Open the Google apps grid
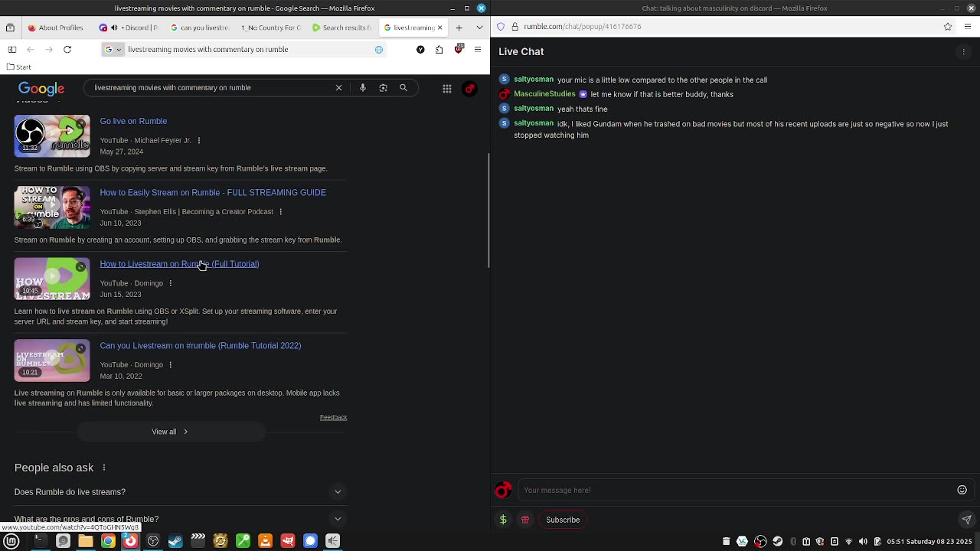This screenshot has height=551, width=980. [447, 89]
